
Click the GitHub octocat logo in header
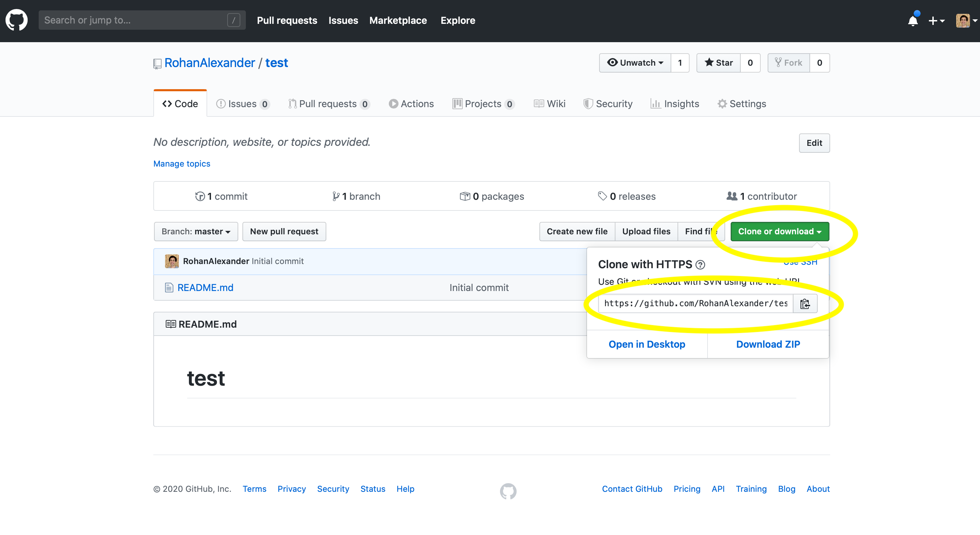coord(16,20)
